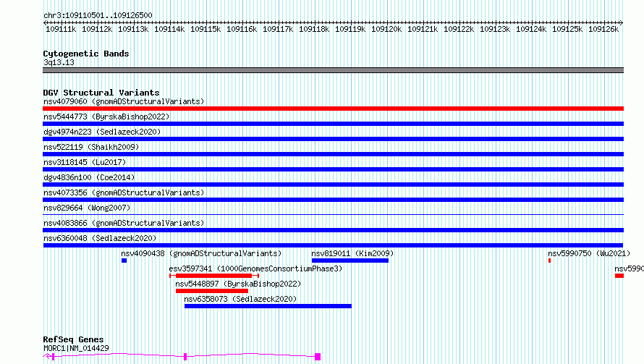Click the 109115k ruler tick label
The width and height of the screenshot is (644, 364).
206,29
